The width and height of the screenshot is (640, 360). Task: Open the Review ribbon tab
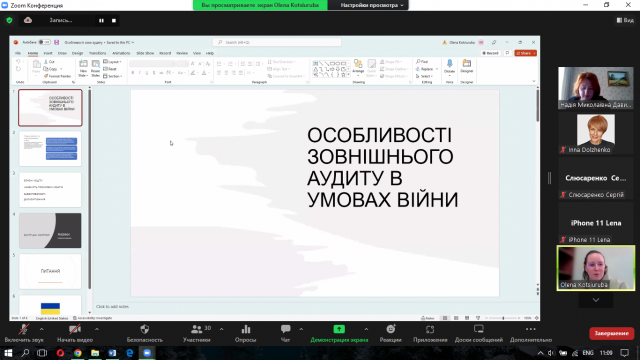182,53
